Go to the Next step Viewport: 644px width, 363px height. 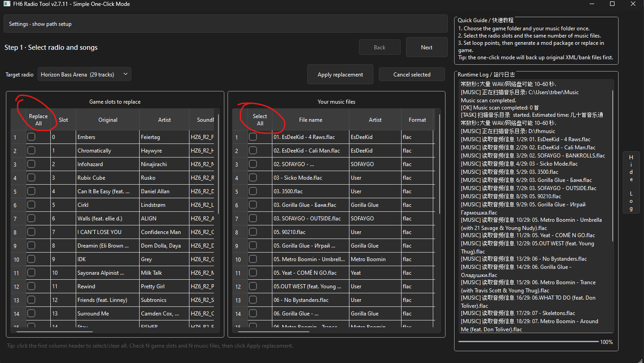[427, 48]
